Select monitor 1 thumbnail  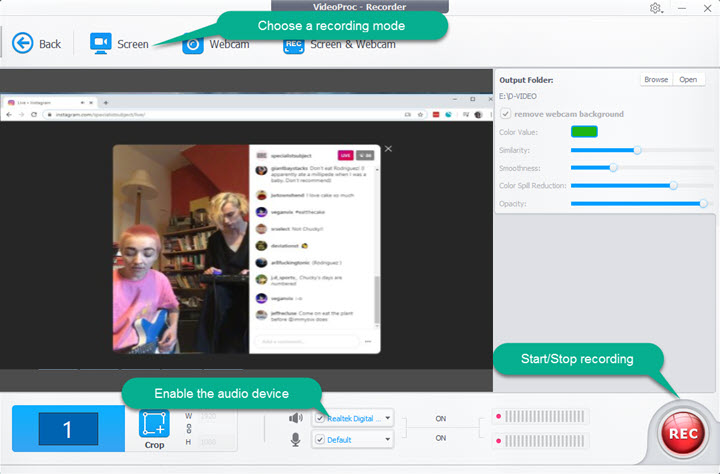pyautogui.click(x=68, y=429)
